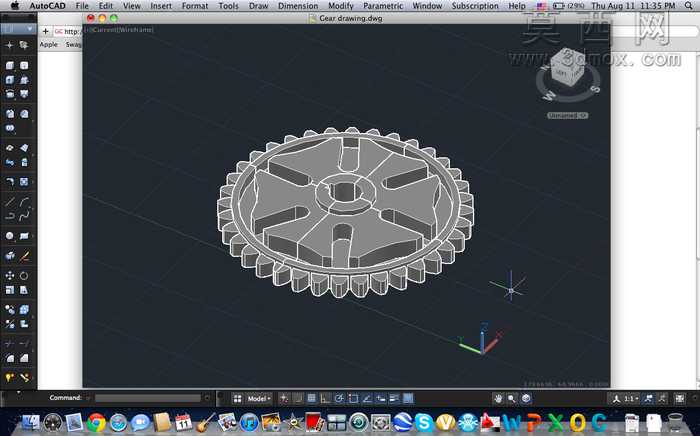
Task: Select the Trim tool
Action: pos(10,344)
